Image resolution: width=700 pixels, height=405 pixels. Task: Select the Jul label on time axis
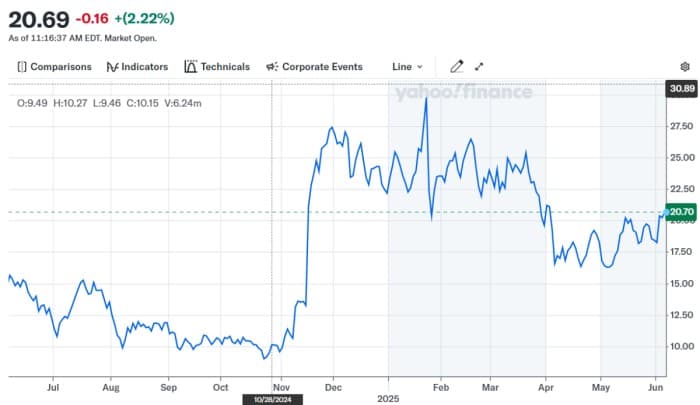coord(53,384)
